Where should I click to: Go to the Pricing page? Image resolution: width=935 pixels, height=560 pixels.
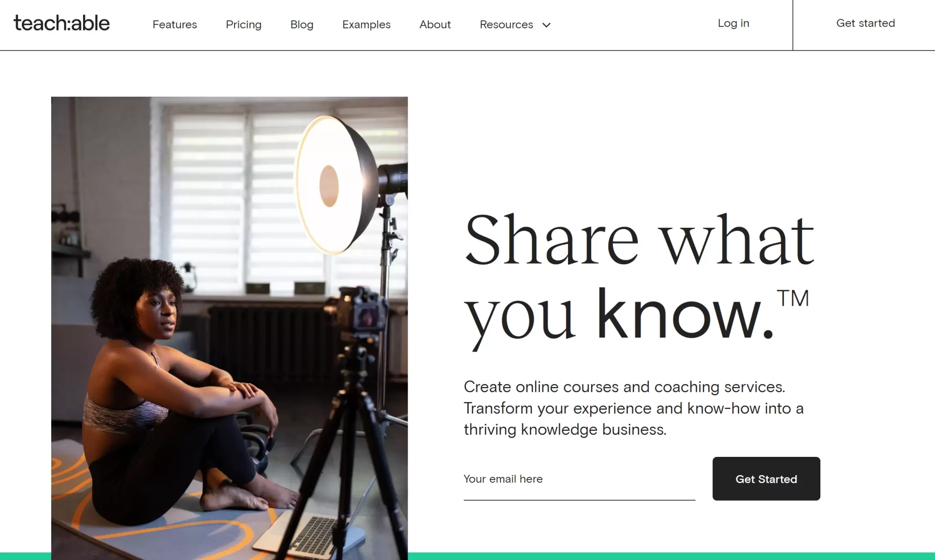244,25
